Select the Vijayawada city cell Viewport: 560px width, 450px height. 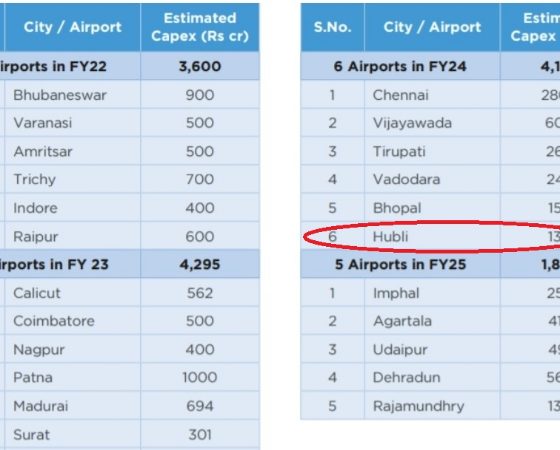tap(432, 123)
